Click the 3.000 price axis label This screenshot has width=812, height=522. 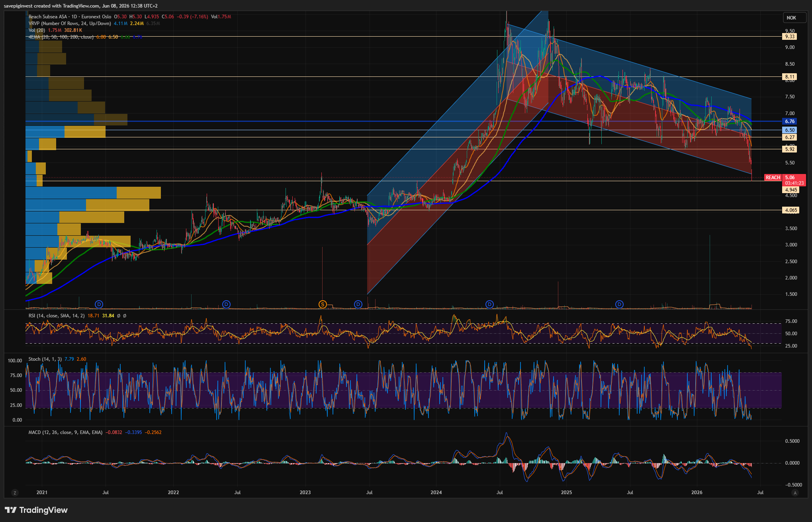791,245
